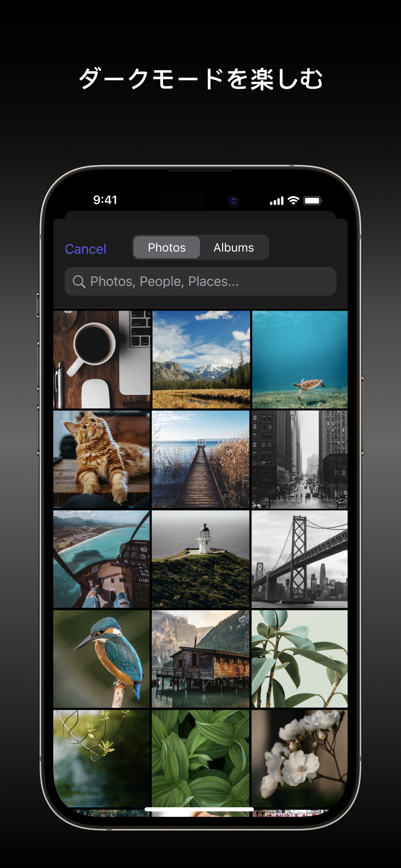Select the wooden pier lake photo
Image resolution: width=401 pixels, height=868 pixels.
pyautogui.click(x=201, y=459)
